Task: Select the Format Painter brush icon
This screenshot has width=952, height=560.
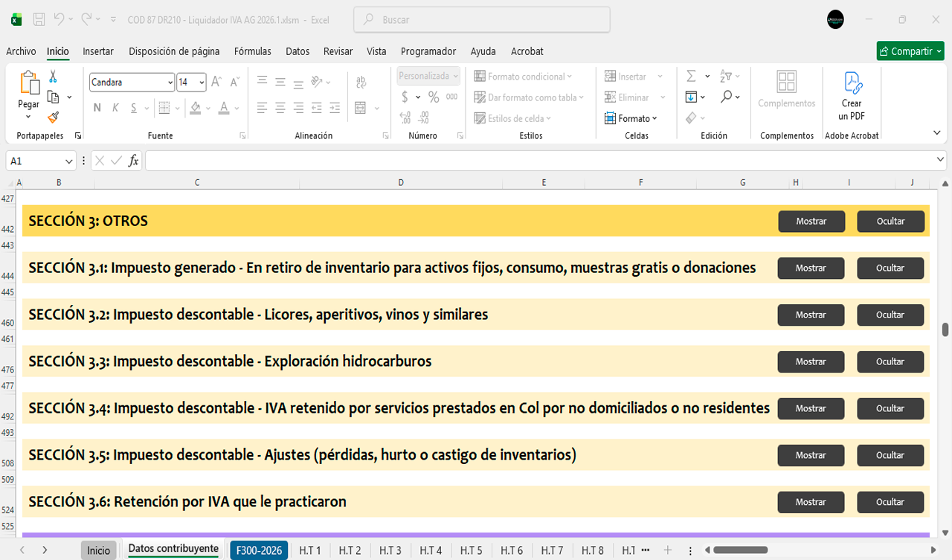Action: point(53,117)
